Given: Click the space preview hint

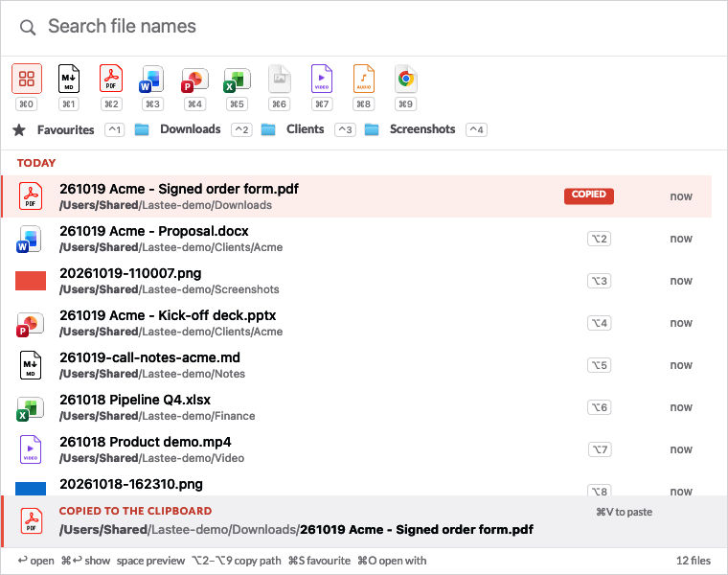Looking at the screenshot, I should [150, 561].
